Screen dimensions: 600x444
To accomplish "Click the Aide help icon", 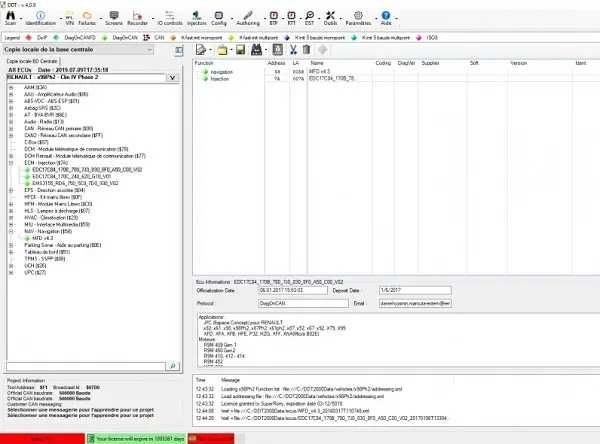I will [x=386, y=18].
